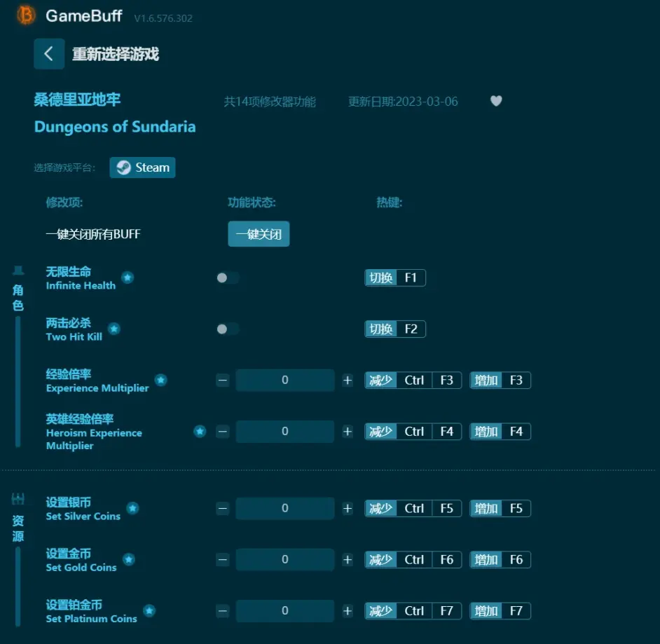Click the Set Gold Coins value field

[x=285, y=560]
